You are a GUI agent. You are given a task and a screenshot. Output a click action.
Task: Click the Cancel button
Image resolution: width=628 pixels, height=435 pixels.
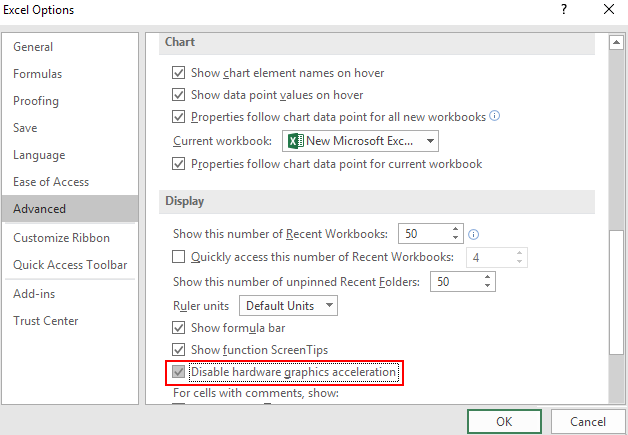(588, 421)
